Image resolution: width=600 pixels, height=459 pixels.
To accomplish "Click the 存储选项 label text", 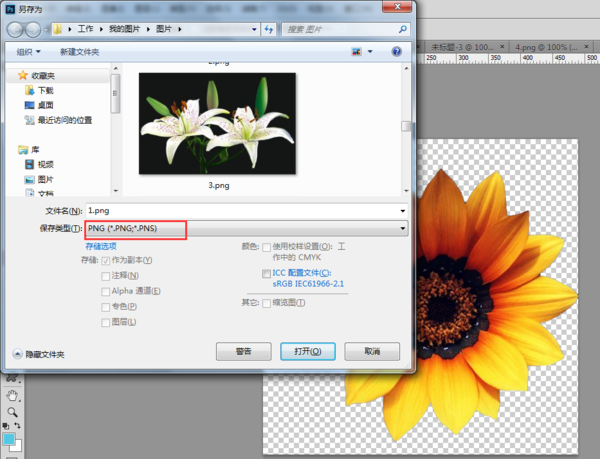I will [101, 246].
